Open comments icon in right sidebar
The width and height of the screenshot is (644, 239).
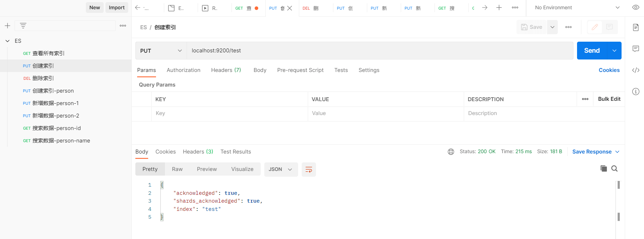(636, 49)
